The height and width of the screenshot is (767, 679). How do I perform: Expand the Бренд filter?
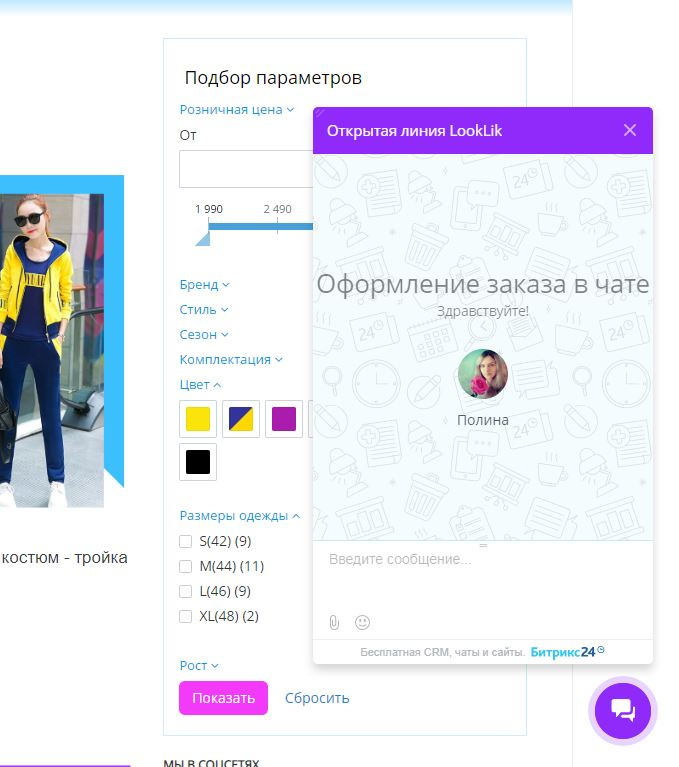pos(204,285)
